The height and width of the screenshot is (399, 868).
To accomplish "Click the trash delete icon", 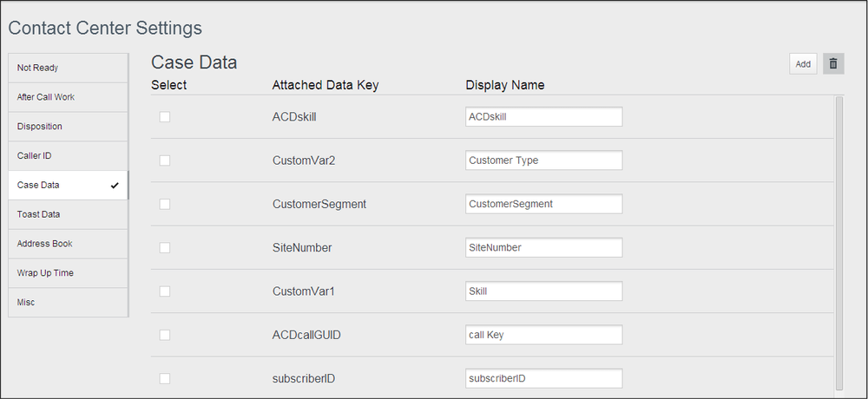I will click(x=833, y=63).
